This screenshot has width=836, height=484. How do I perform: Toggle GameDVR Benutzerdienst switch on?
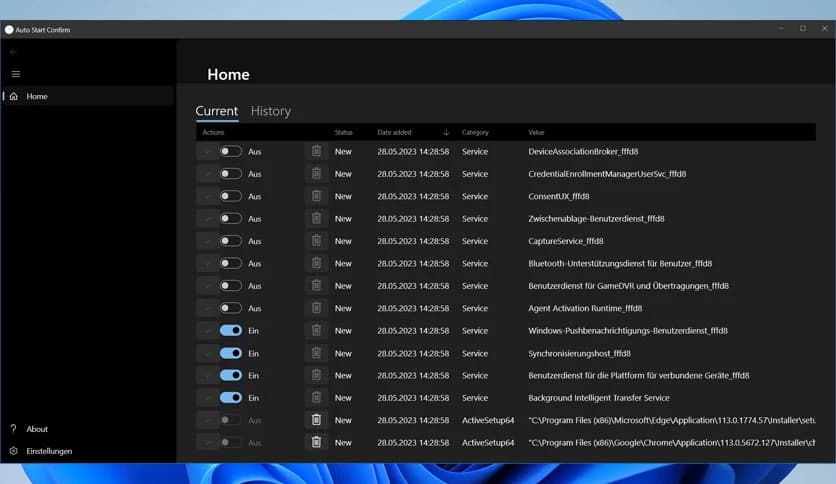pos(231,286)
